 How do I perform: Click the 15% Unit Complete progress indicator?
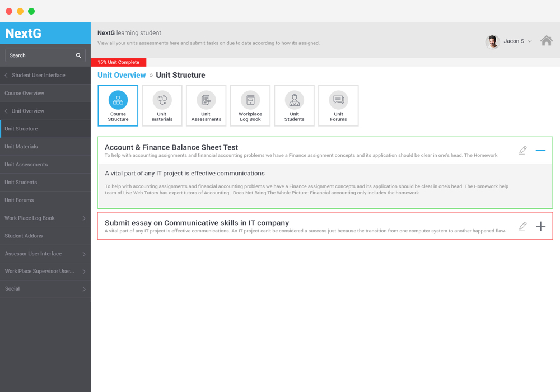[x=118, y=62]
